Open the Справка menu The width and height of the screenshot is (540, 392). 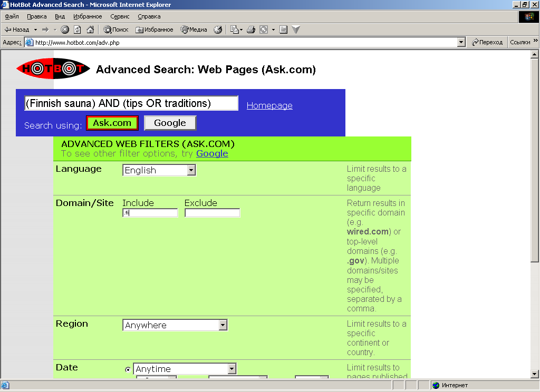coord(149,16)
